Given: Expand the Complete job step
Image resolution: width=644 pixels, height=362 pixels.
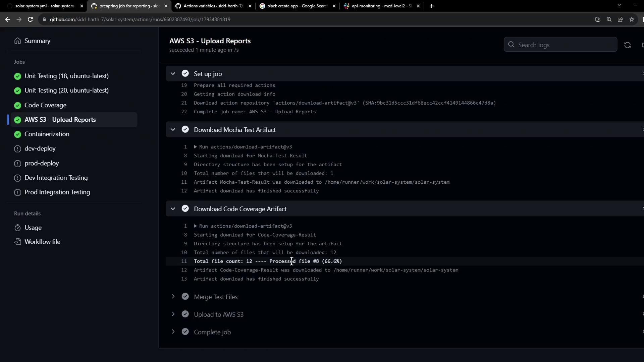Looking at the screenshot, I should click(x=173, y=332).
